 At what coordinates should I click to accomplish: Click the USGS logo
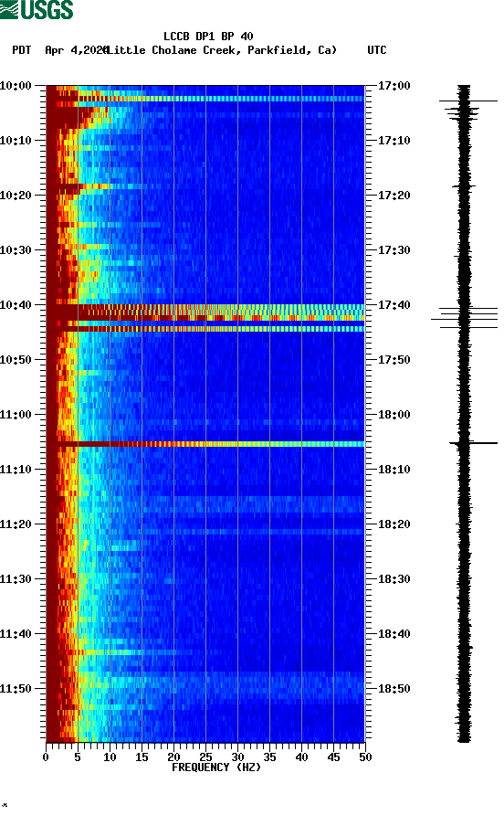coord(37,9)
